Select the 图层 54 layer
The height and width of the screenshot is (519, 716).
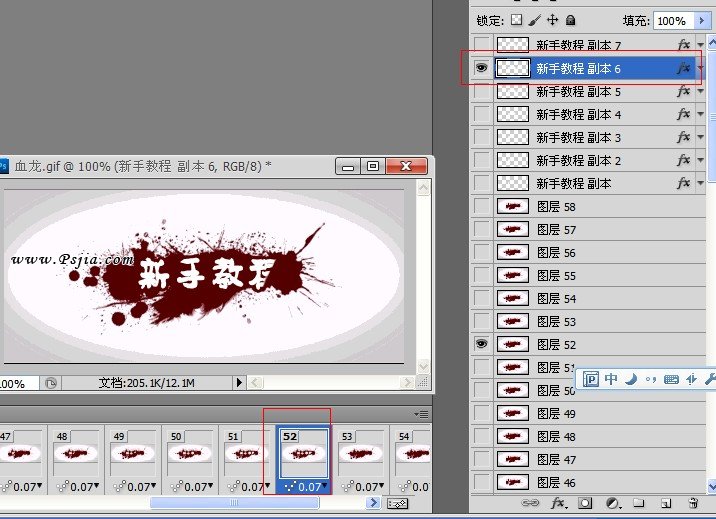599,298
